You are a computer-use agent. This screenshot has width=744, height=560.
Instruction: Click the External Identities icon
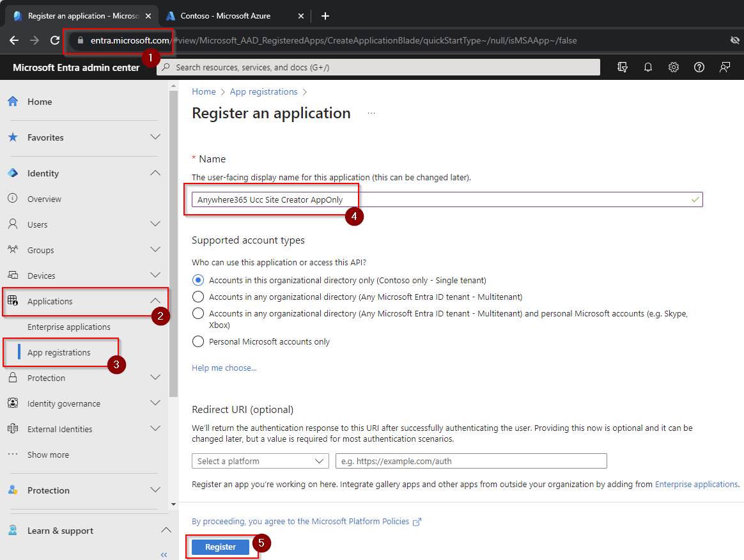[x=13, y=428]
